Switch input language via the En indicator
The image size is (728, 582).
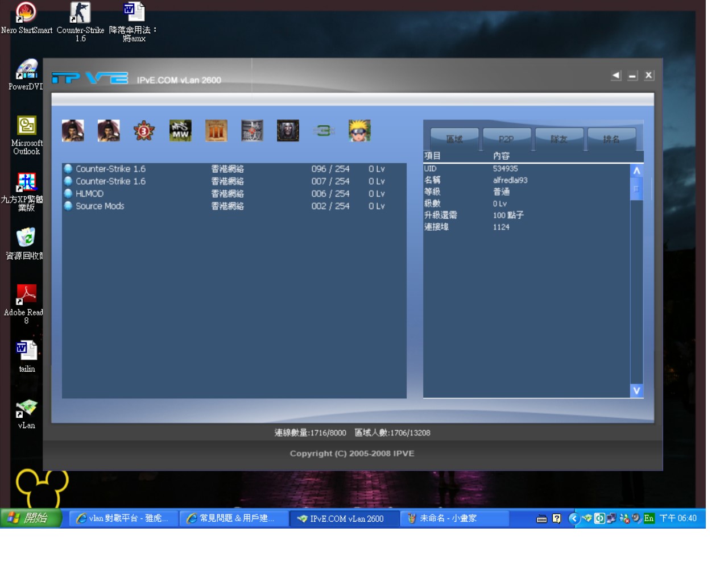(x=649, y=518)
